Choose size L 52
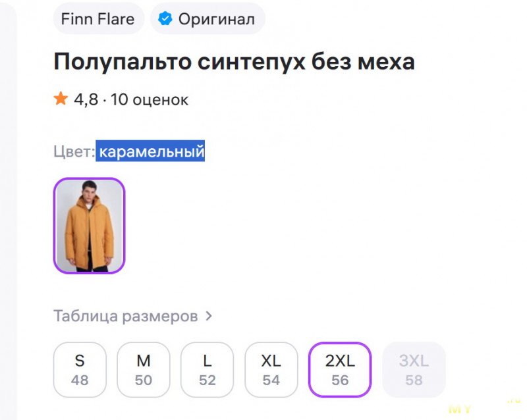This screenshot has width=527, height=420. pos(208,370)
